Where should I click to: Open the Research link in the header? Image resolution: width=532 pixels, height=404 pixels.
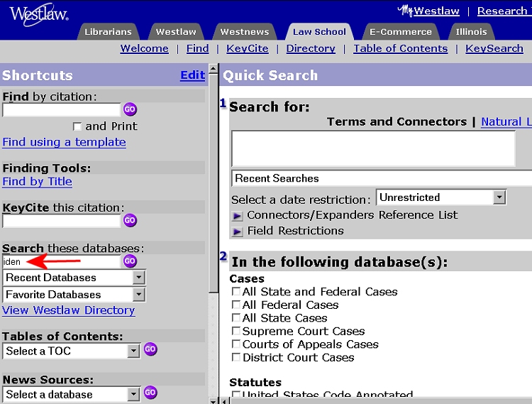[504, 11]
